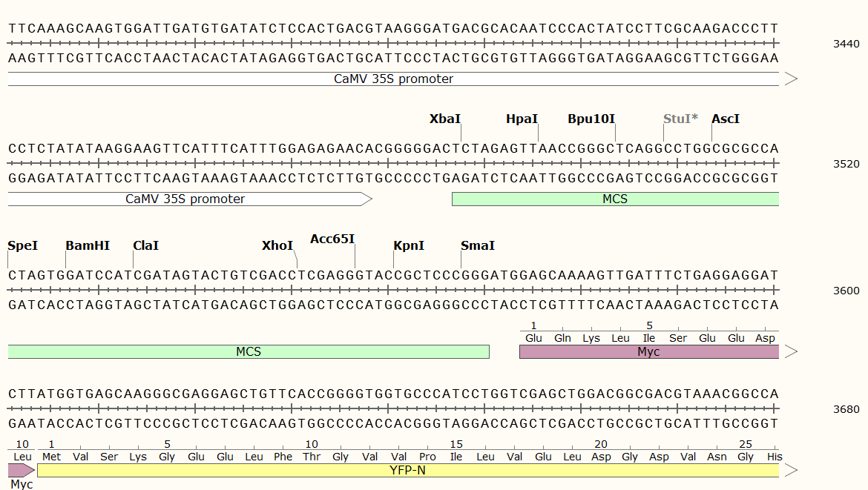This screenshot has height=490, width=868.
Task: Click the small Myc arrowhead left of YFP-N
Action: coord(21,470)
